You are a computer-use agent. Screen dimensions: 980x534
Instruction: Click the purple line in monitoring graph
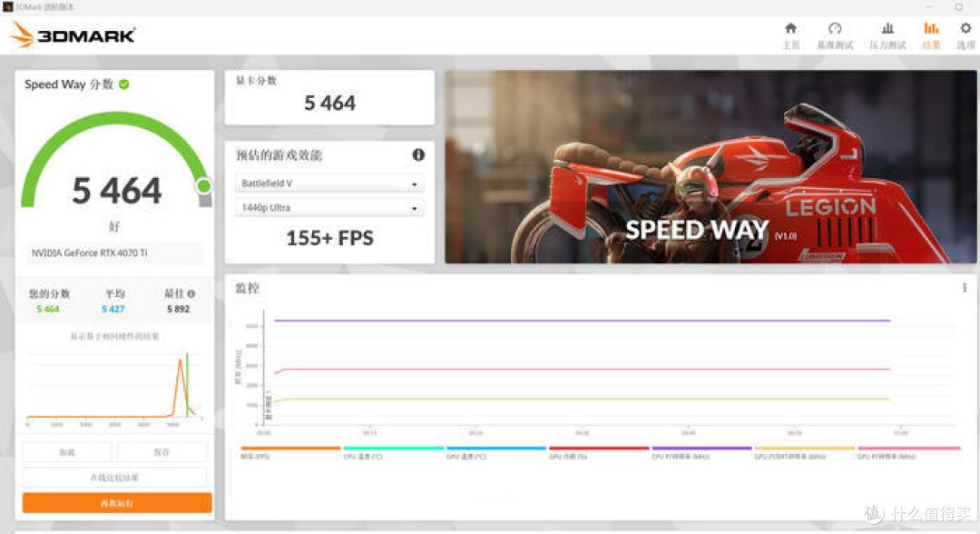582,321
